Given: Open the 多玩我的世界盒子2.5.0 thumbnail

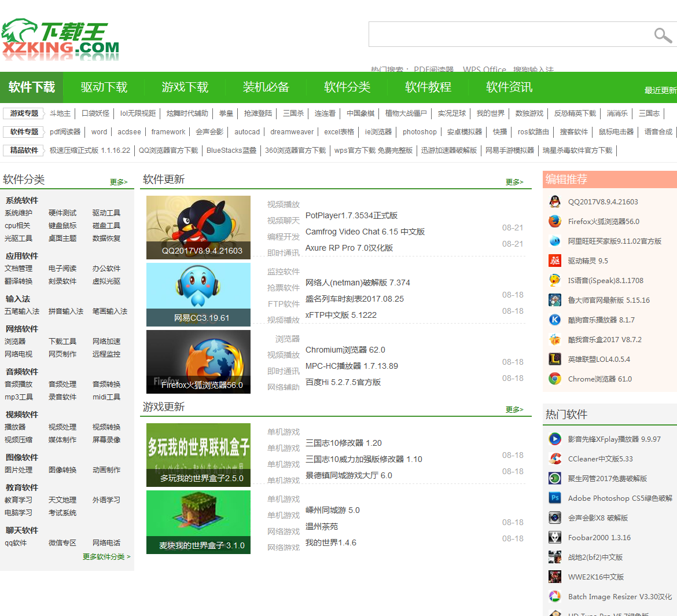Looking at the screenshot, I should click(198, 455).
